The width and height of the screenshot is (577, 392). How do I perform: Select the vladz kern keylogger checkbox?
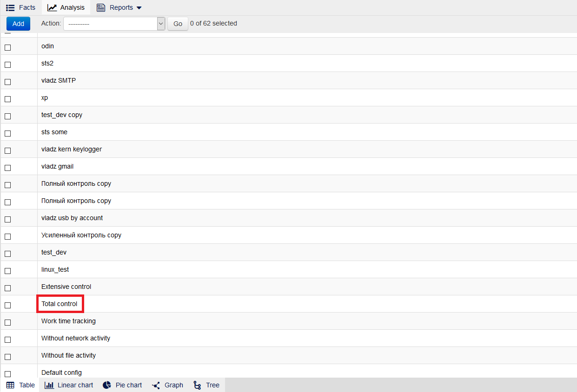pyautogui.click(x=7, y=150)
